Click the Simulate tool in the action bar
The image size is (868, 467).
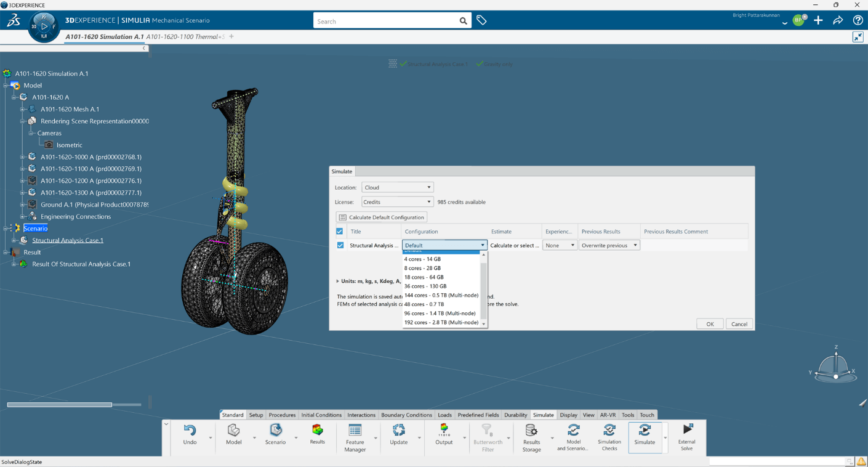pos(645,437)
